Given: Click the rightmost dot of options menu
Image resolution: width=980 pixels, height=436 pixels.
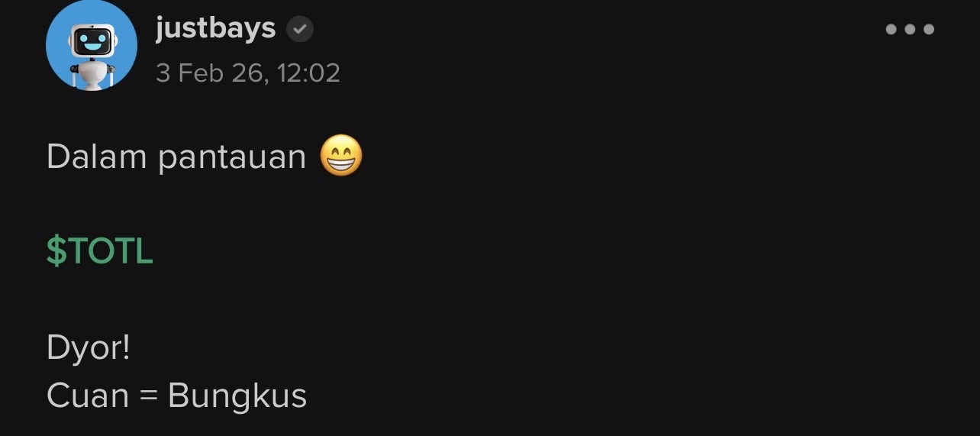Looking at the screenshot, I should (x=929, y=30).
